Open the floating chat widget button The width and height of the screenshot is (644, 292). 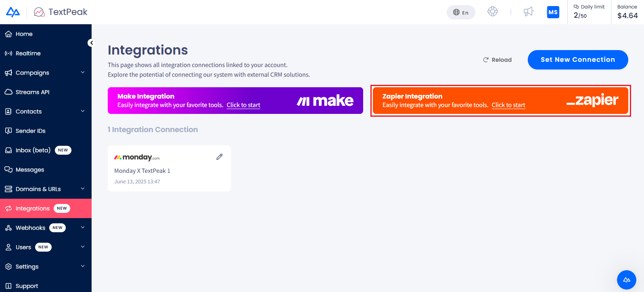[x=627, y=280]
